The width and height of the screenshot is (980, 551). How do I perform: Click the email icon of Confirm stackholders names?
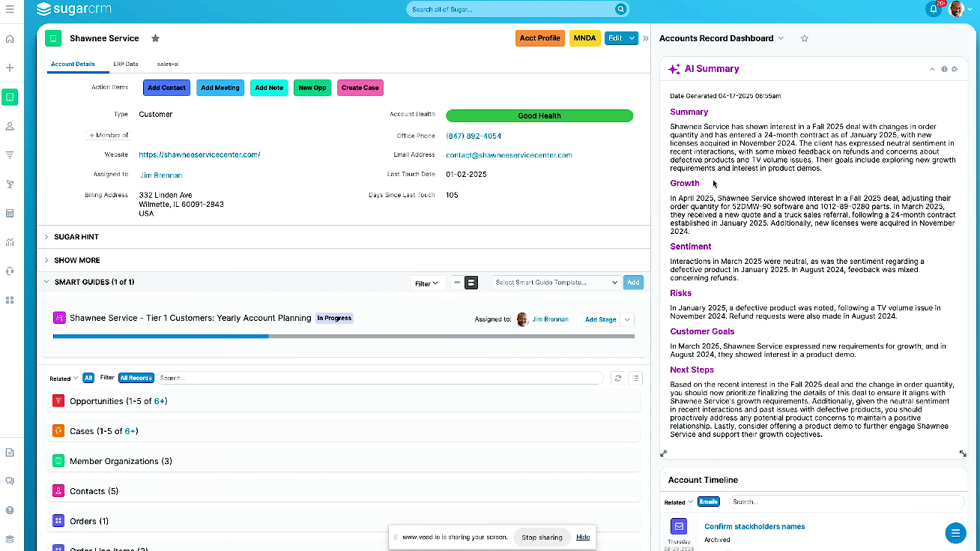pyautogui.click(x=678, y=526)
